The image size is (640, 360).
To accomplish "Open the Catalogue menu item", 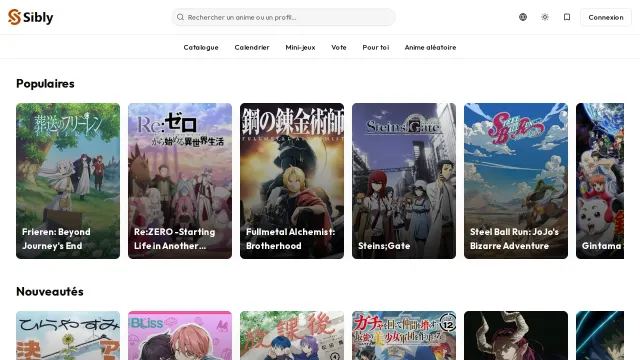I will pyautogui.click(x=201, y=47).
